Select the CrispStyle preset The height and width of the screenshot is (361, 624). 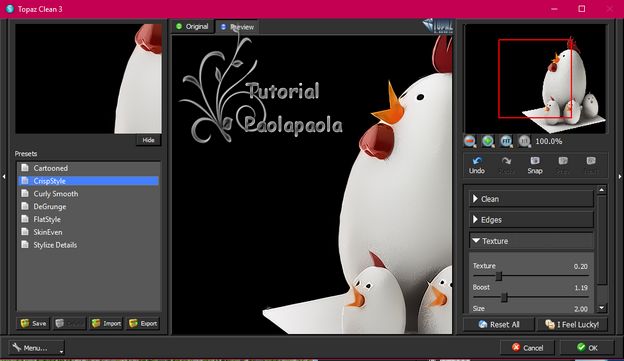[88, 181]
